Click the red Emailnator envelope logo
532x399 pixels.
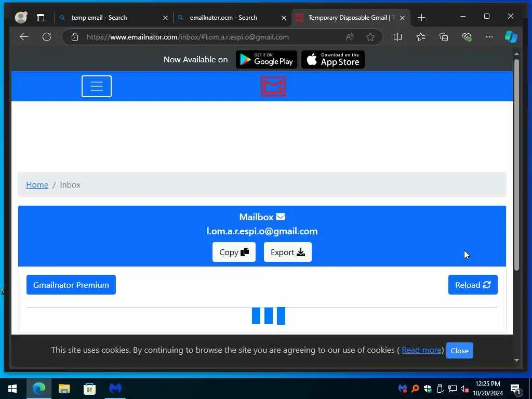[x=273, y=87]
